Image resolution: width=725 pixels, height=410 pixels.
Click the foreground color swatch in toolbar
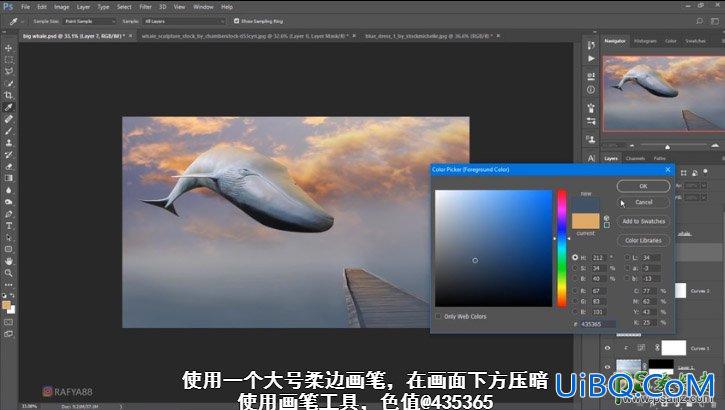(x=6, y=305)
